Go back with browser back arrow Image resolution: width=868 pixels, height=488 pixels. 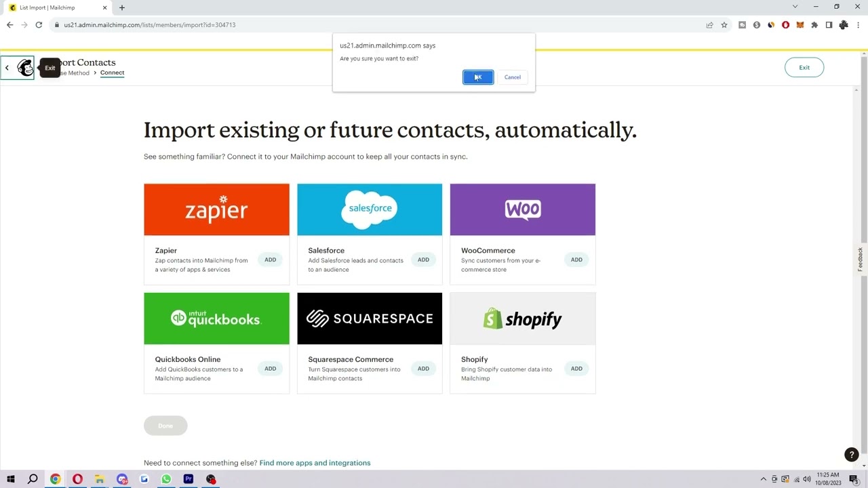pos(9,25)
